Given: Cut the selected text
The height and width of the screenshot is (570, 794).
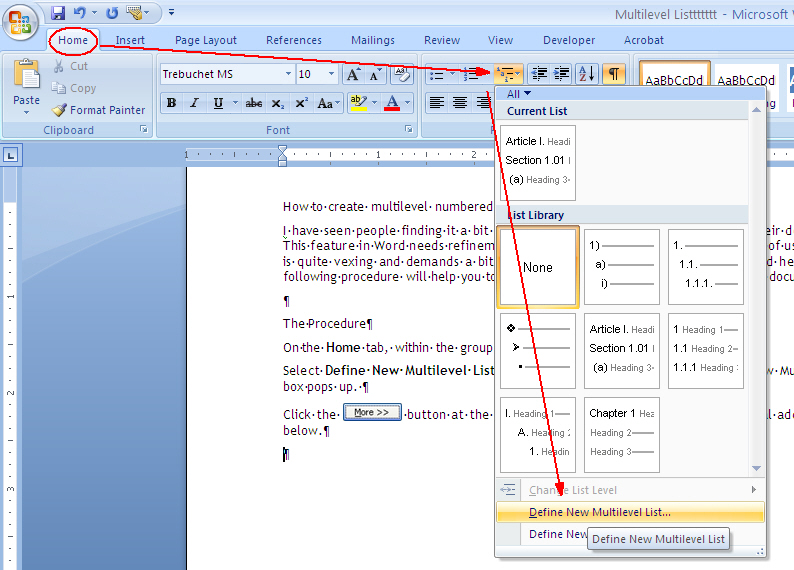Looking at the screenshot, I should 70,66.
